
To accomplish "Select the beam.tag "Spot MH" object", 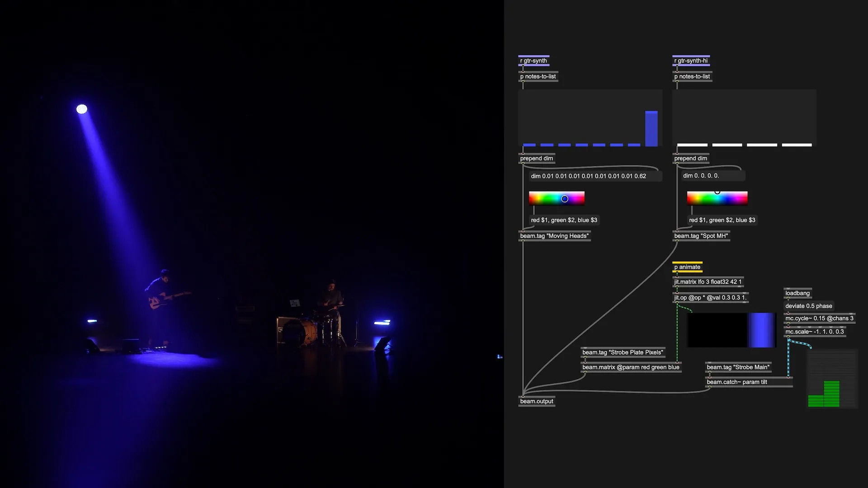I will pyautogui.click(x=701, y=235).
